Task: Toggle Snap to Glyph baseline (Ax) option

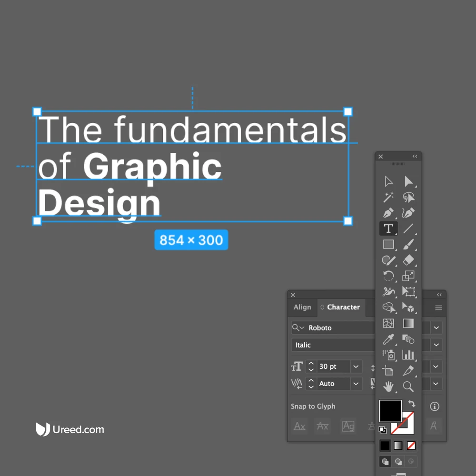Action: pos(299,426)
